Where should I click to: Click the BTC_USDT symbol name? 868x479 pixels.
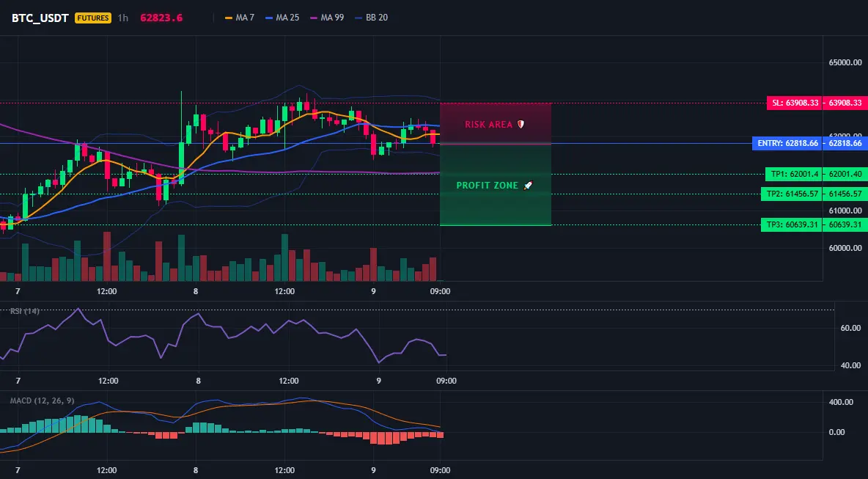[x=40, y=18]
